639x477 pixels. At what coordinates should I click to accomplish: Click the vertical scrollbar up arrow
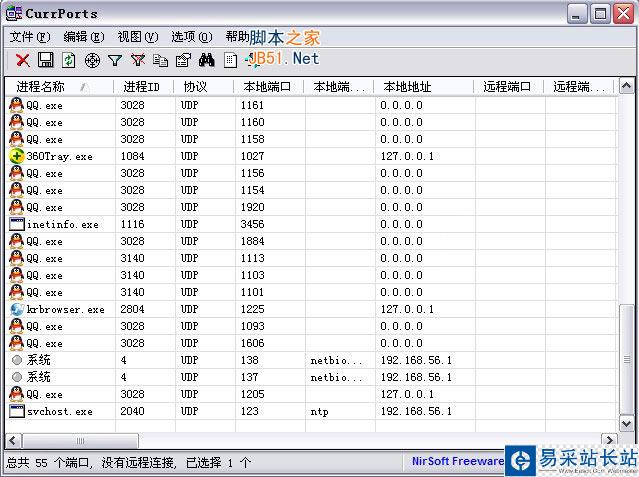coord(626,86)
